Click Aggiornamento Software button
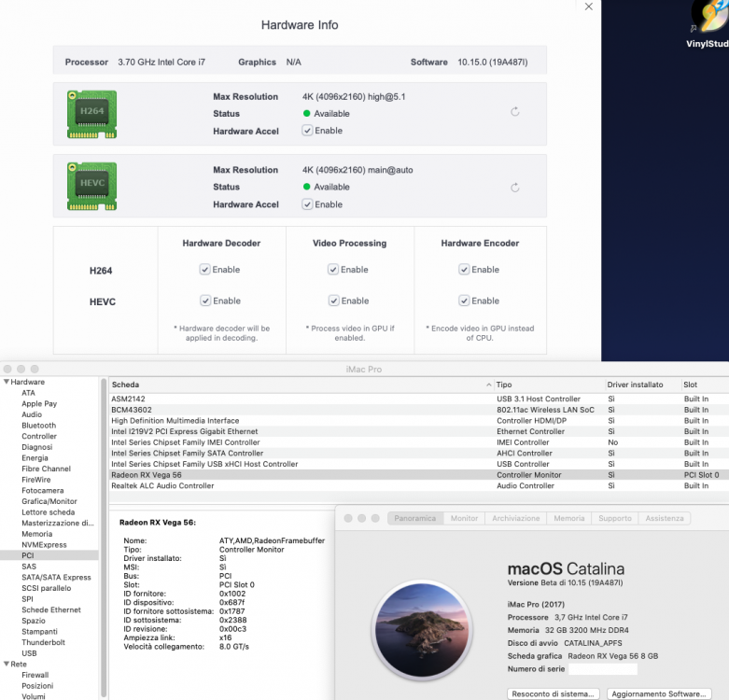 click(x=659, y=693)
